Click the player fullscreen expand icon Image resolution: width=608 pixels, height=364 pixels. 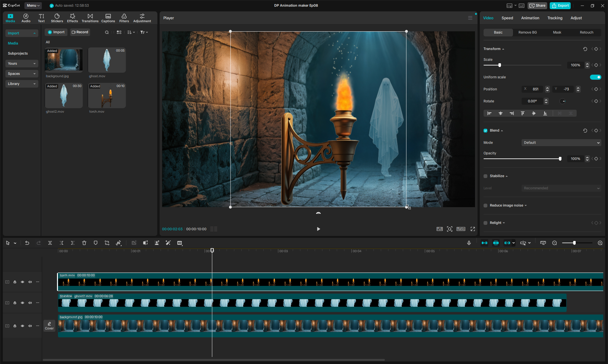point(472,229)
